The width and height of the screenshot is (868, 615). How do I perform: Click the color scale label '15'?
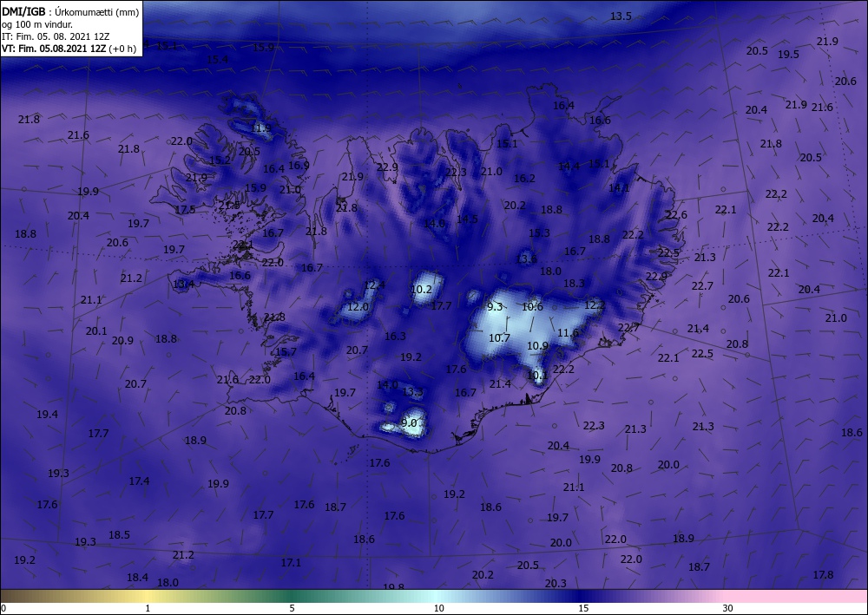point(583,608)
